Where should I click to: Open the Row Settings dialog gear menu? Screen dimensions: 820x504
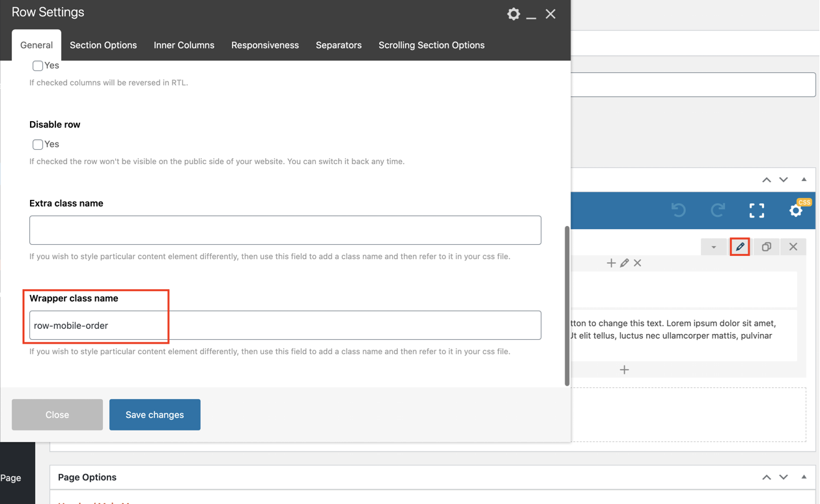pos(513,14)
